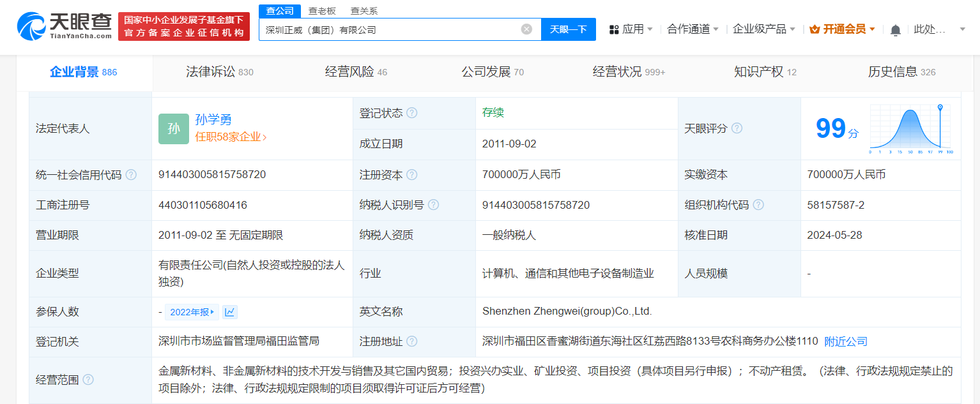980x404 pixels.
Task: Expand the account dropdown at top right
Action: coord(961,29)
